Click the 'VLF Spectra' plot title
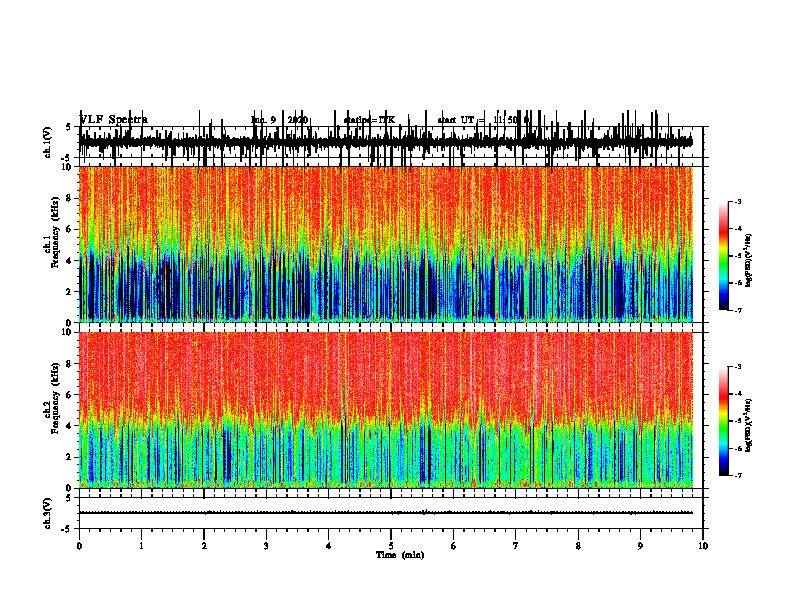The image size is (792, 612). (x=114, y=120)
